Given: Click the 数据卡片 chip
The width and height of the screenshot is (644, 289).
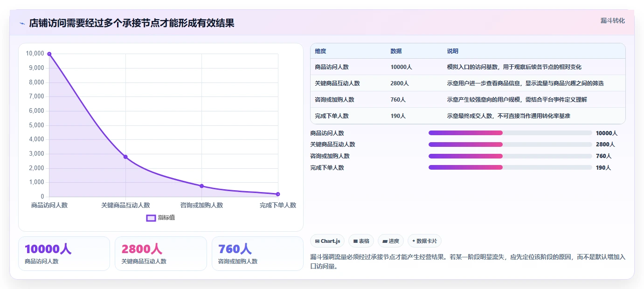Looking at the screenshot, I should coord(424,241).
